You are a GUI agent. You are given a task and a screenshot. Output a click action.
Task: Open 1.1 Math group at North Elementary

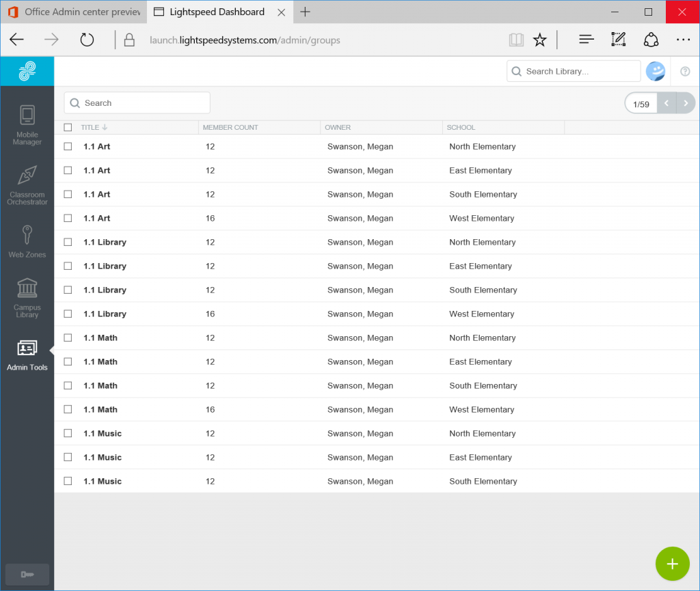pos(100,338)
